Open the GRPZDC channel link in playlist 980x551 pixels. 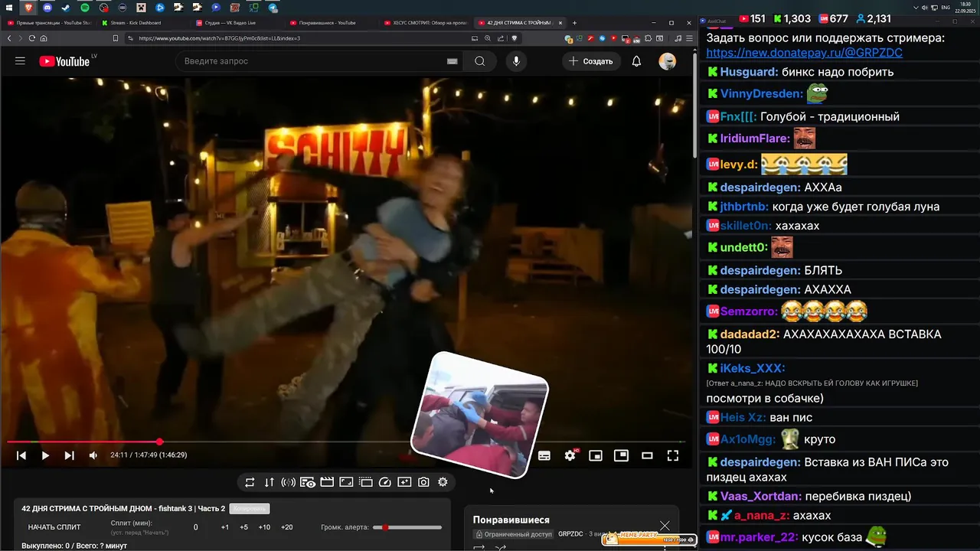click(x=570, y=534)
